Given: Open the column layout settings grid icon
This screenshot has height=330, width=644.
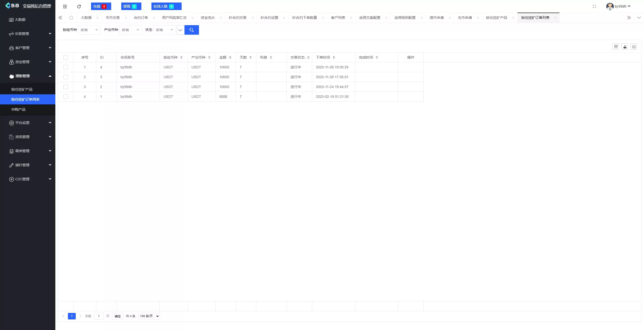Looking at the screenshot, I should point(616,47).
